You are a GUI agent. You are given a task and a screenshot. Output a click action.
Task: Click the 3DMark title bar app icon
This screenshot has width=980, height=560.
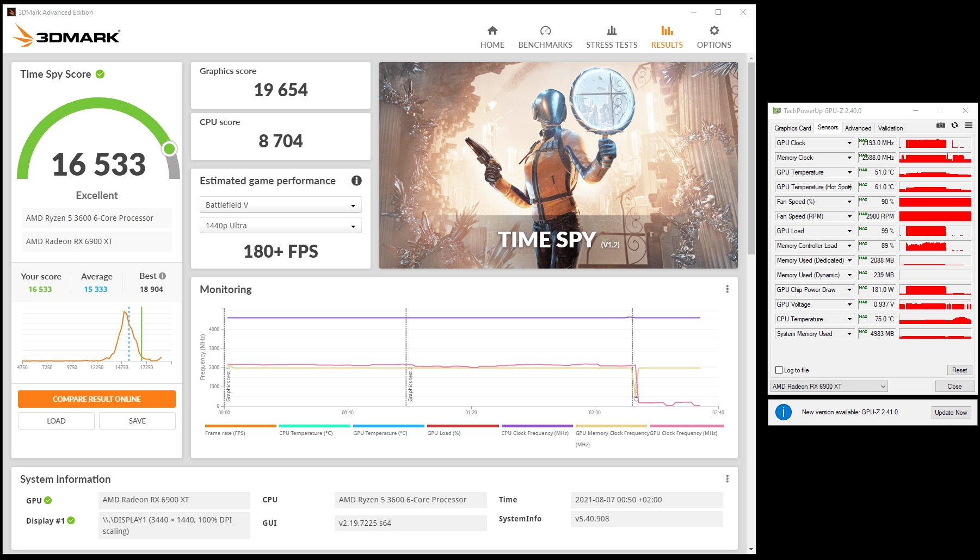coord(11,12)
